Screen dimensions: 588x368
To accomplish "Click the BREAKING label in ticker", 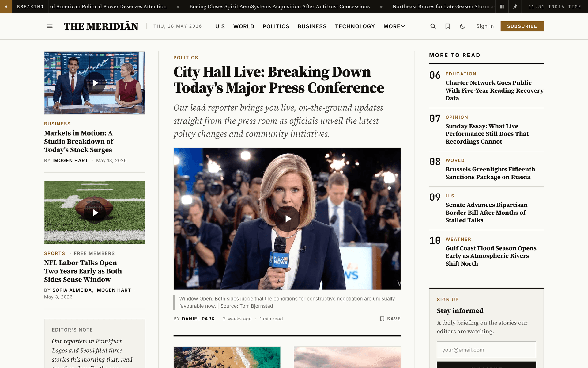I will tap(30, 6).
